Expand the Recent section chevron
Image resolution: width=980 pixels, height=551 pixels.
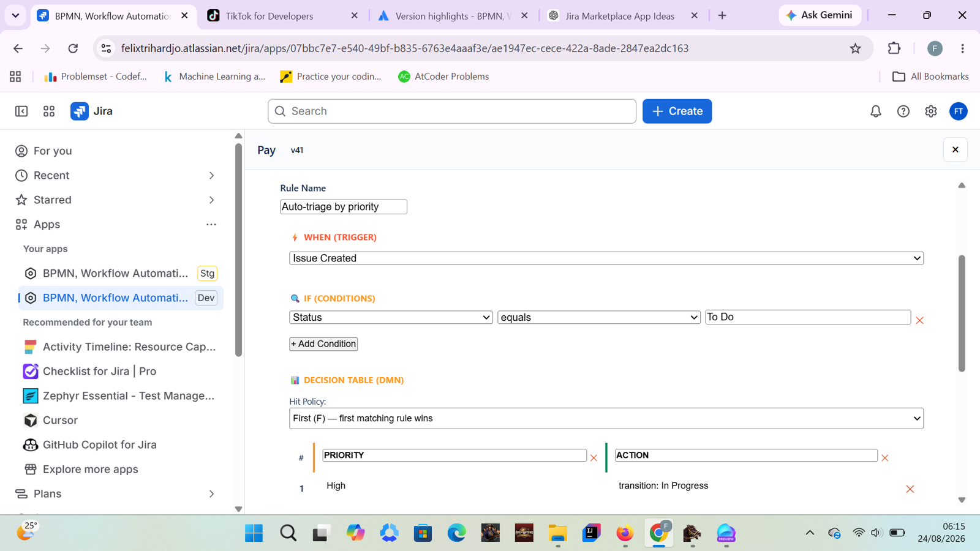[x=211, y=176]
